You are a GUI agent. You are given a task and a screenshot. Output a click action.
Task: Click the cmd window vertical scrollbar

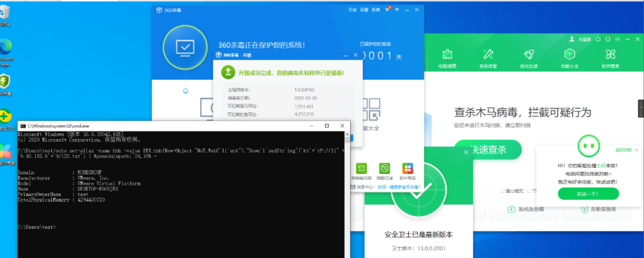347,193
